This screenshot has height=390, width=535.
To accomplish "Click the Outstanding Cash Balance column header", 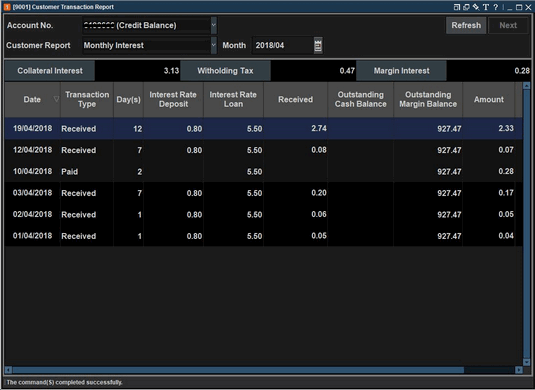I will (361, 99).
